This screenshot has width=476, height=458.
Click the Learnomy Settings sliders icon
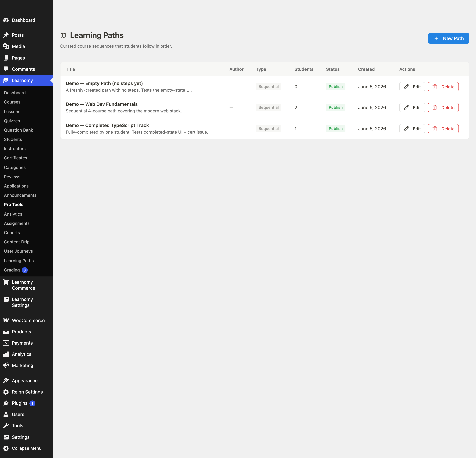(6, 299)
